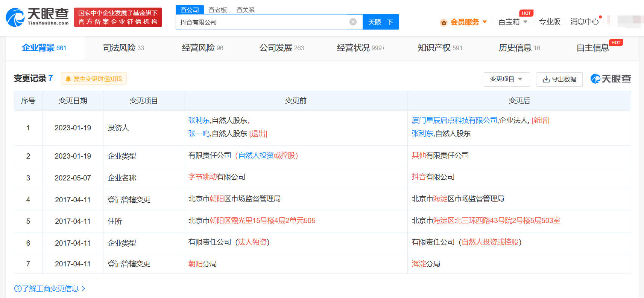Select the 朝阳分局 cell
The width and height of the screenshot is (644, 298).
[x=296, y=264]
